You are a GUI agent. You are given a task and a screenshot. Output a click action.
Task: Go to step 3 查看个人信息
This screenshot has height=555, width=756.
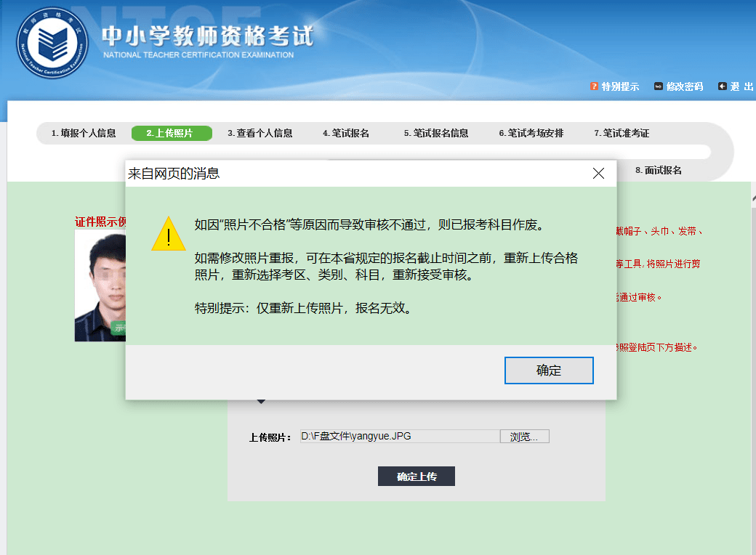point(260,133)
